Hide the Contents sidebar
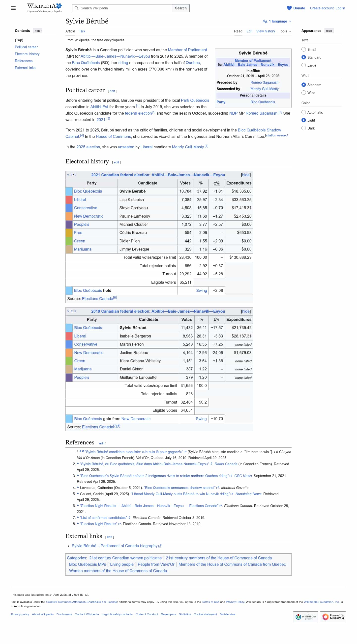Viewport: 357px width, 644px height. (x=37, y=31)
